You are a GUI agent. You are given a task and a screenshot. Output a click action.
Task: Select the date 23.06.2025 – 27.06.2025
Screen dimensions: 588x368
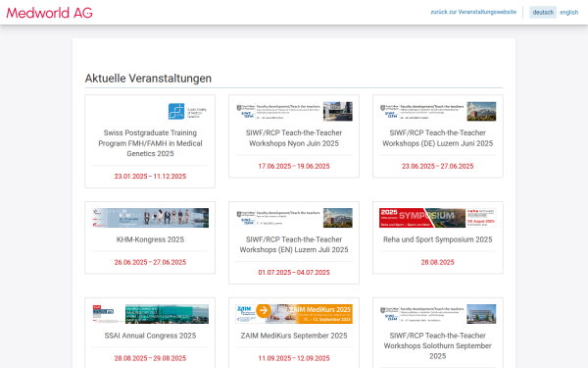tap(438, 166)
